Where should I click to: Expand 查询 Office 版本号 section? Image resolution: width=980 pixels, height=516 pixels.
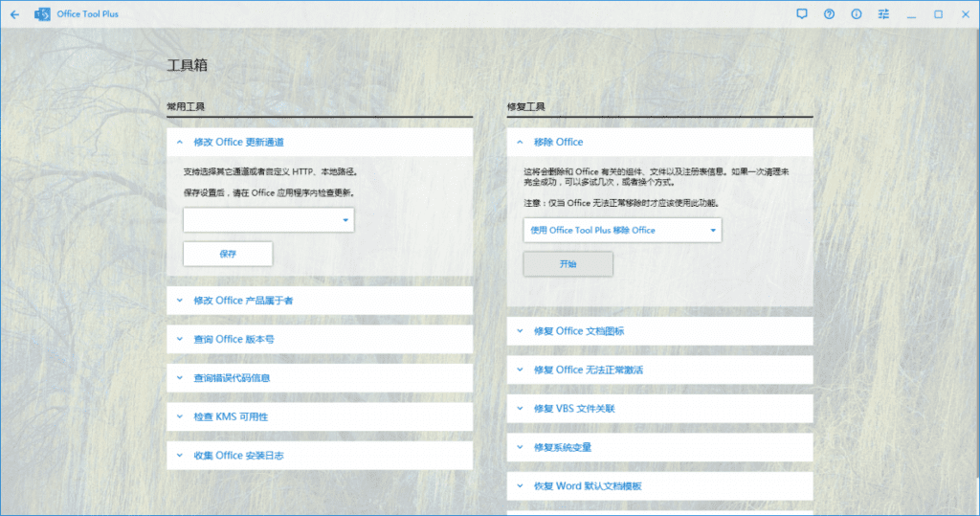click(x=320, y=340)
